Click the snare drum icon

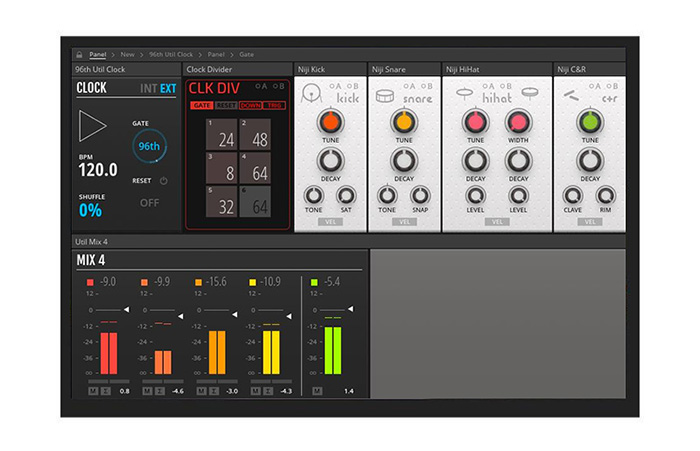384,97
